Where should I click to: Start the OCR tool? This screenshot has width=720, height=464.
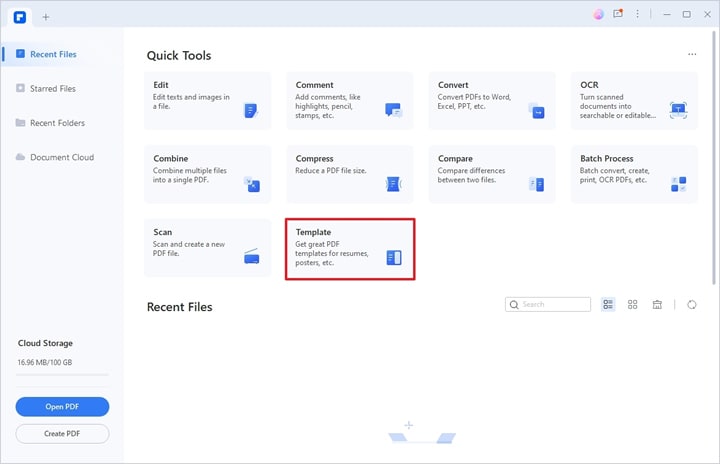pyautogui.click(x=634, y=101)
